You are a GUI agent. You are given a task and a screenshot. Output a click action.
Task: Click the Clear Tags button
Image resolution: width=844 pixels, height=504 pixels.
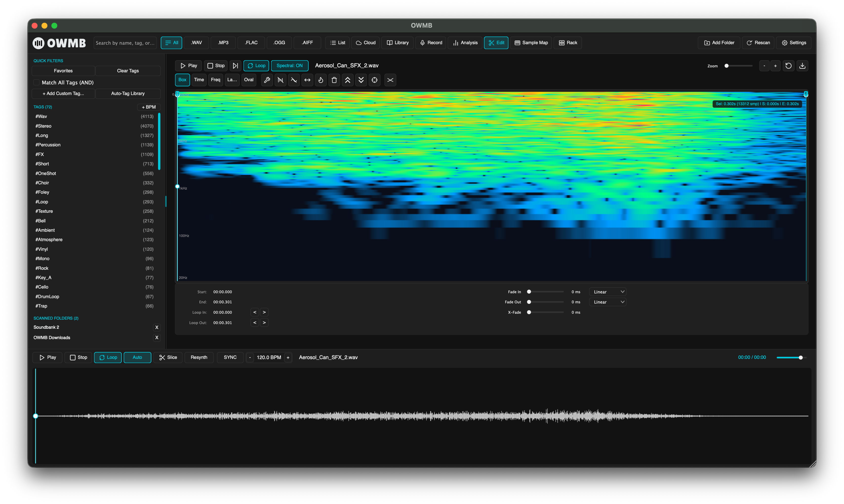pos(128,71)
